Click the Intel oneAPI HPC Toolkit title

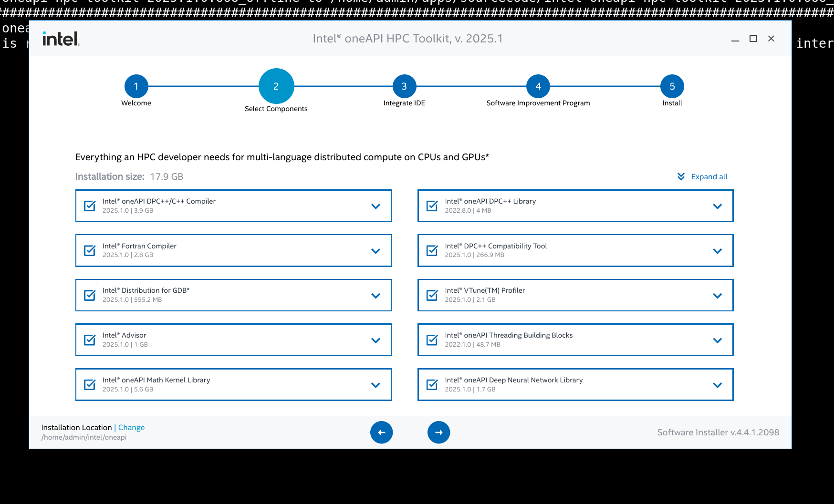click(408, 39)
